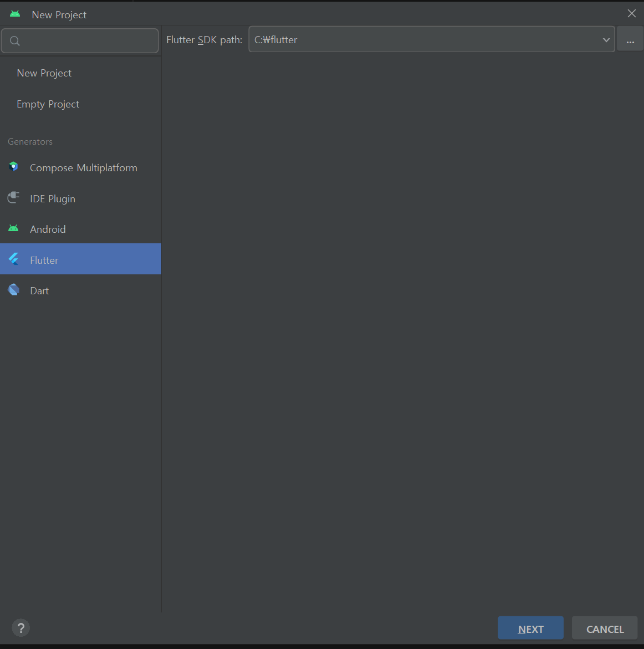Close the New Project dialog
Image resolution: width=644 pixels, height=649 pixels.
coord(632,14)
